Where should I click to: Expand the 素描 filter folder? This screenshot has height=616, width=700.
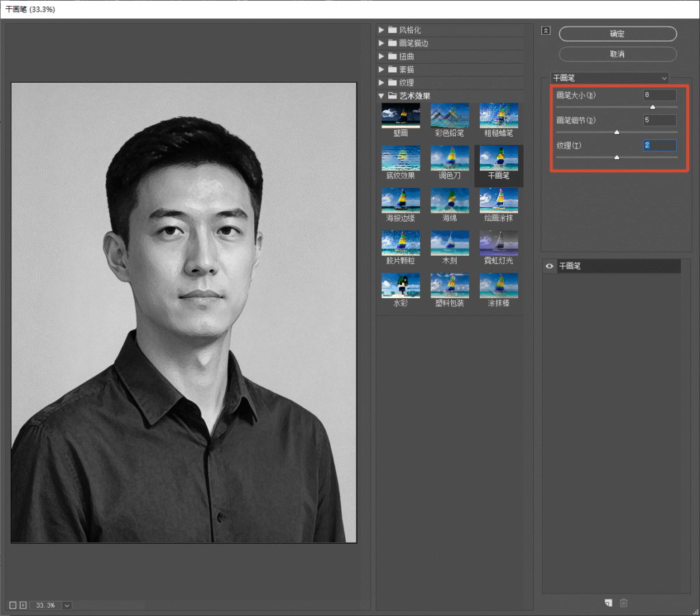(x=381, y=69)
